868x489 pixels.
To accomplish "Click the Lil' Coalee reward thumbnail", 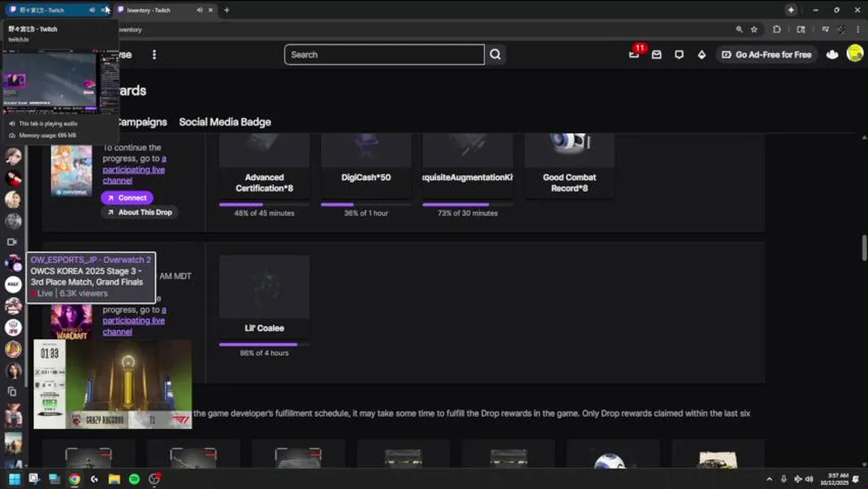I will coord(264,287).
